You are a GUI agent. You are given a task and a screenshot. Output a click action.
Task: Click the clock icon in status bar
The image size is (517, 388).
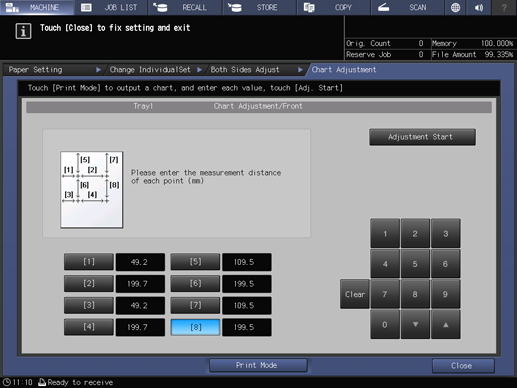tap(6, 382)
